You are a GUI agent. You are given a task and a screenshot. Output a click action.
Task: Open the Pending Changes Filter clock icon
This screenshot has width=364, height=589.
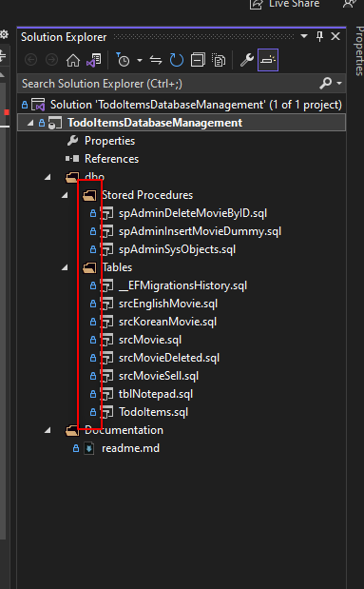123,60
